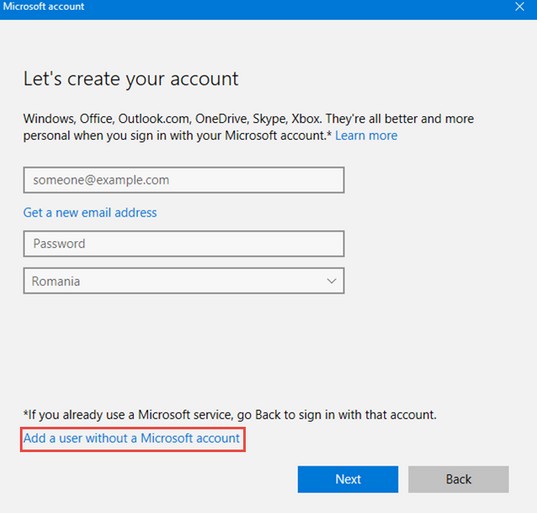Screen dimensions: 537x513
Task: Open the Learn more link
Action: [366, 136]
